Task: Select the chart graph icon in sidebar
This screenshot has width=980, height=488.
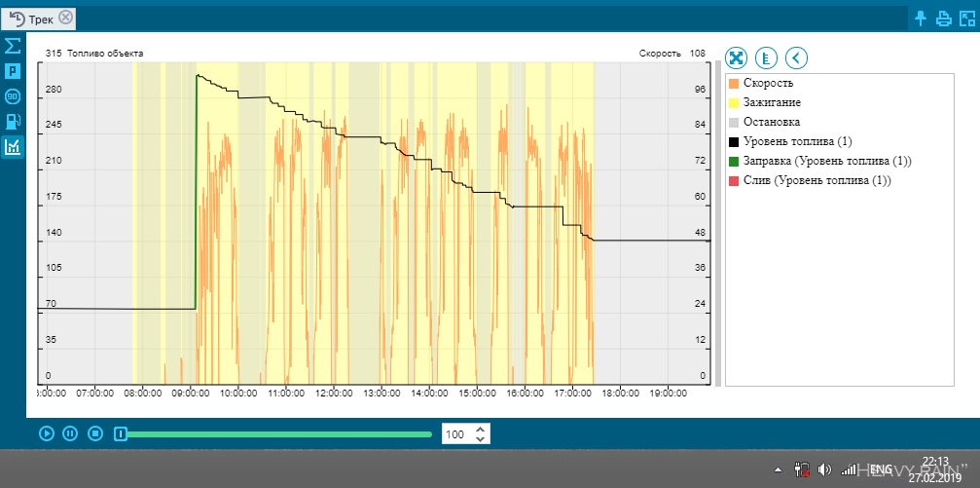Action: pyautogui.click(x=13, y=147)
